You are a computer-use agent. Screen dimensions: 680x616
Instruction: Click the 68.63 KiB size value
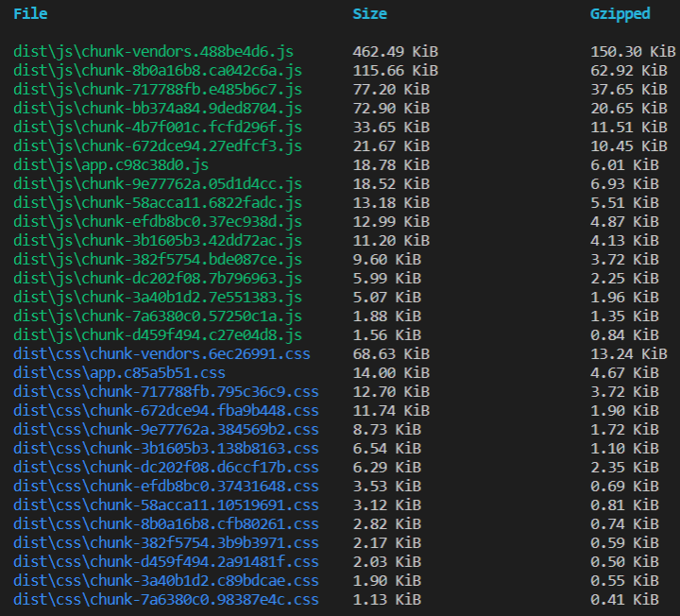tap(391, 353)
